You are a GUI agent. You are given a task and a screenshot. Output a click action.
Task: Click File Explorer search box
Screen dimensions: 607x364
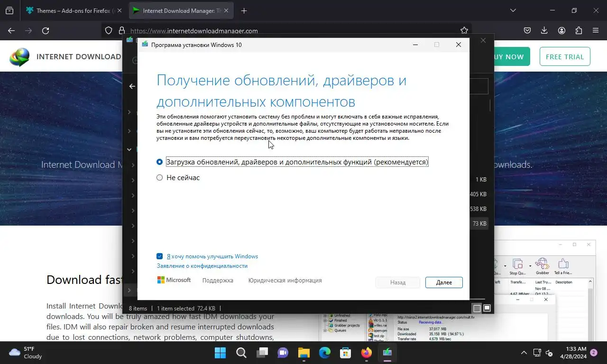click(x=478, y=86)
